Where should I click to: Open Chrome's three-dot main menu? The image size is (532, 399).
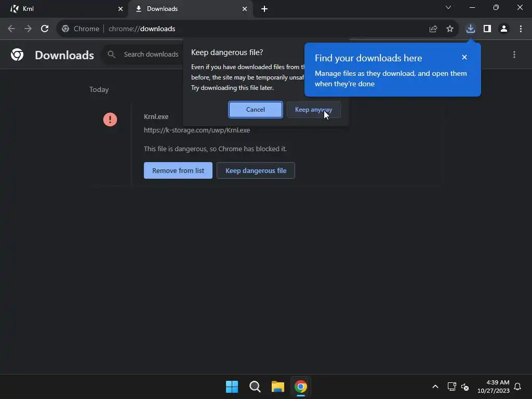(x=521, y=29)
